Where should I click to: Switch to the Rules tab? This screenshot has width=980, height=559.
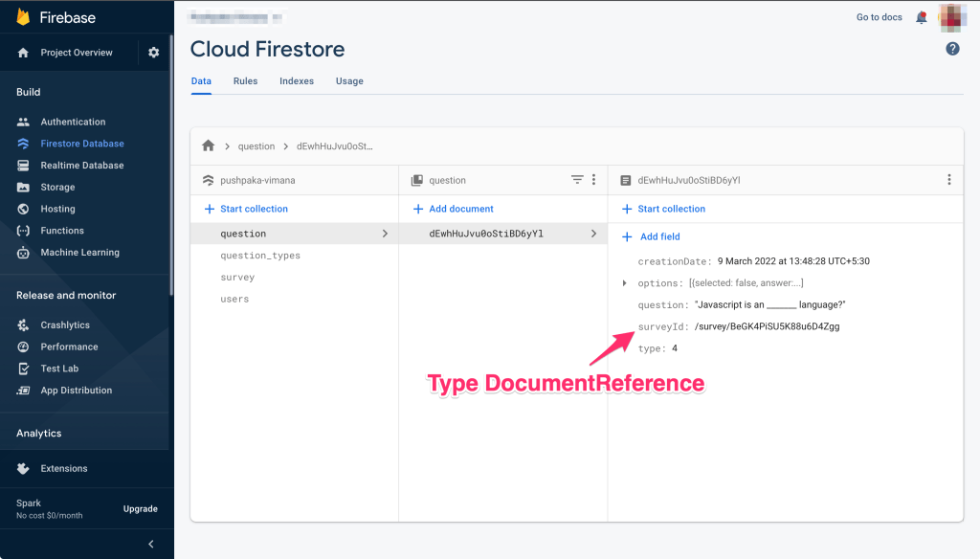pyautogui.click(x=245, y=81)
